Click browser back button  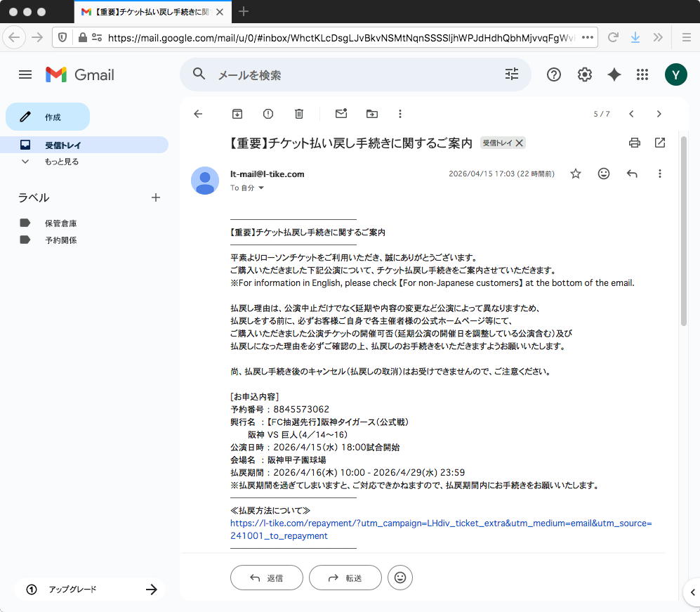[x=14, y=37]
